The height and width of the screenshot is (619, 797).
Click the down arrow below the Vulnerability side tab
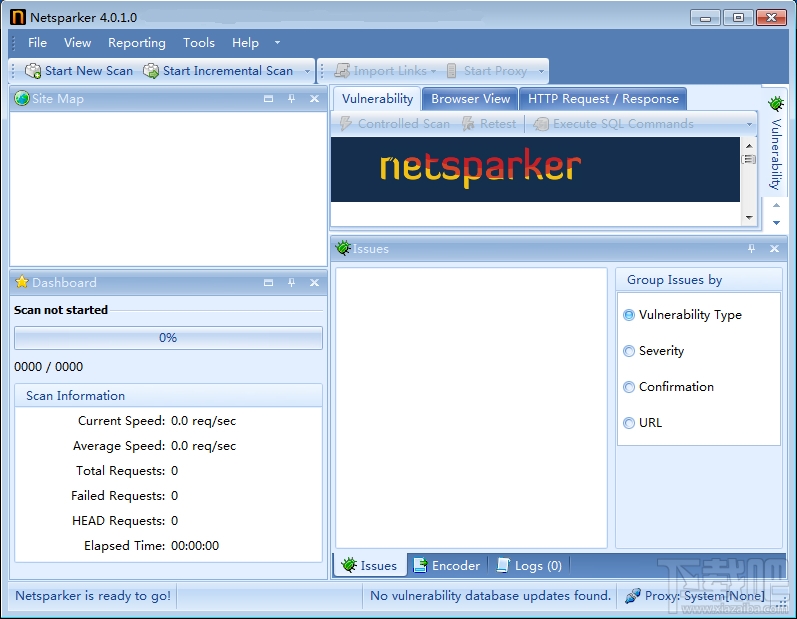click(x=776, y=223)
